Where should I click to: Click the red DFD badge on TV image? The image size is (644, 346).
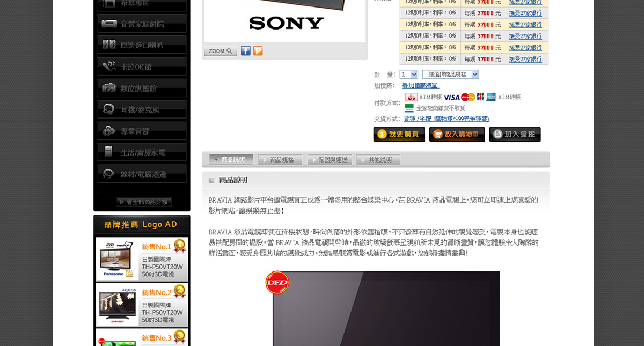click(x=277, y=282)
